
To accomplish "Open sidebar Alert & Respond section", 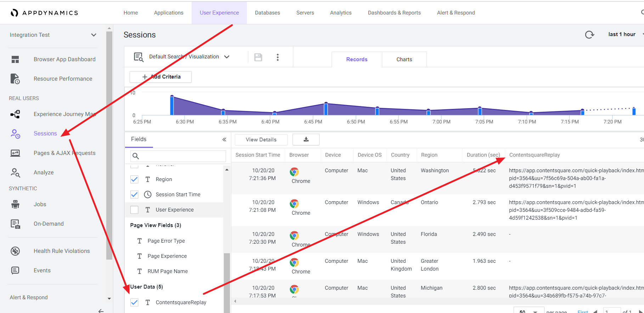I will click(29, 297).
